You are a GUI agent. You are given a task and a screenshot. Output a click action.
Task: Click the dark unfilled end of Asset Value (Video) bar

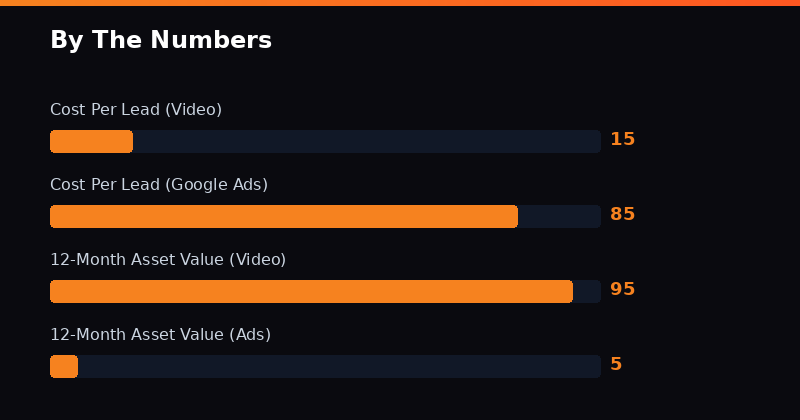pos(587,291)
